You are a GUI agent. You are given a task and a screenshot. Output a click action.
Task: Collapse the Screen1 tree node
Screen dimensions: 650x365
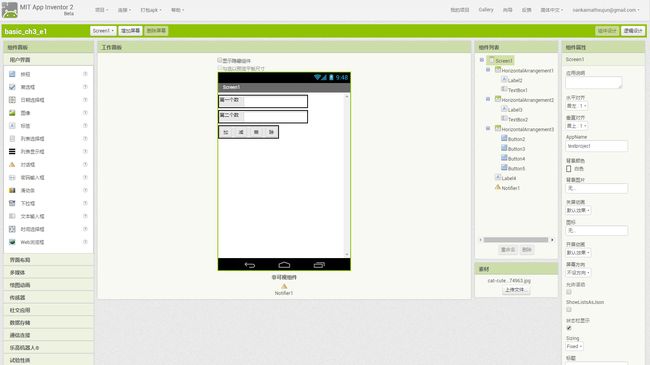coord(482,60)
